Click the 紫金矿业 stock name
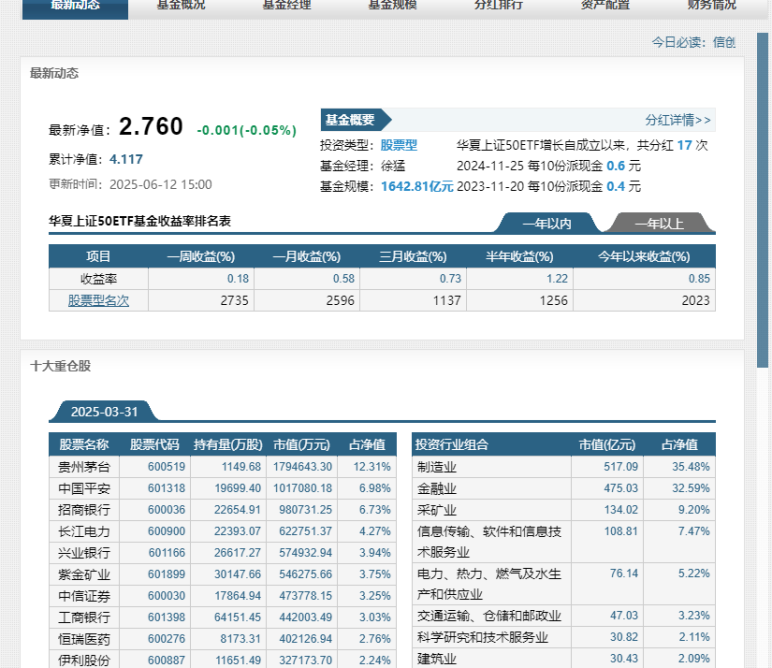Screen dimensions: 772x668 coord(84,574)
